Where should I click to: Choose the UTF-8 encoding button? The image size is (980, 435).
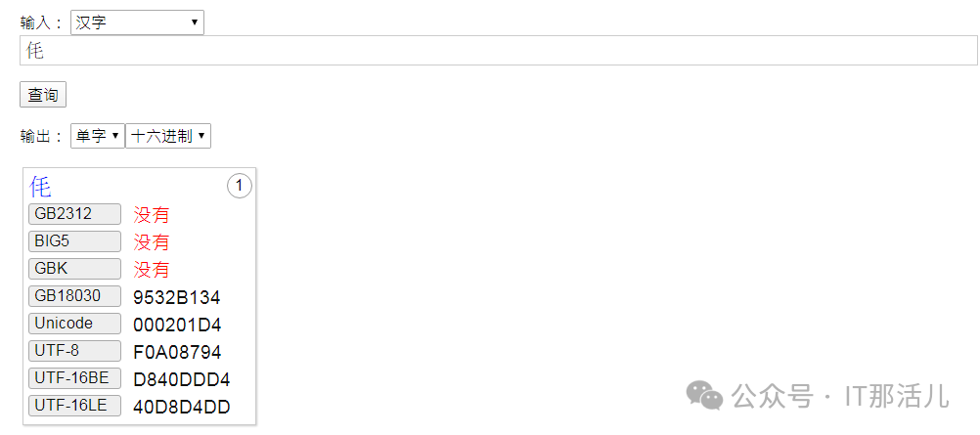click(x=74, y=350)
